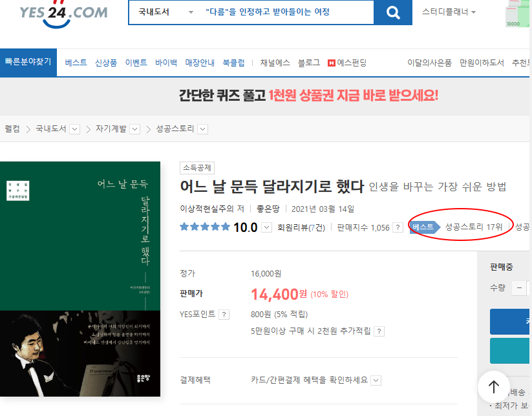Open the 매장안내 menu
The width and height of the screenshot is (532, 416).
(x=200, y=63)
